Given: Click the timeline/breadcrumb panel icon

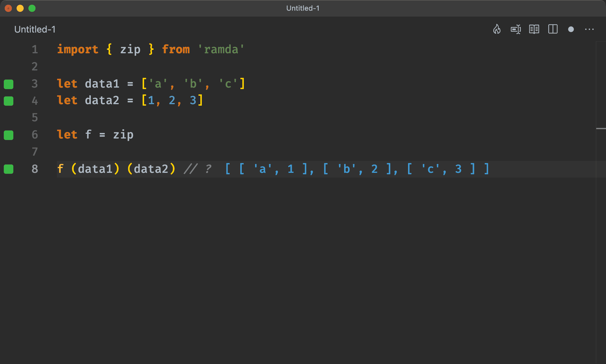Looking at the screenshot, I should pos(516,29).
